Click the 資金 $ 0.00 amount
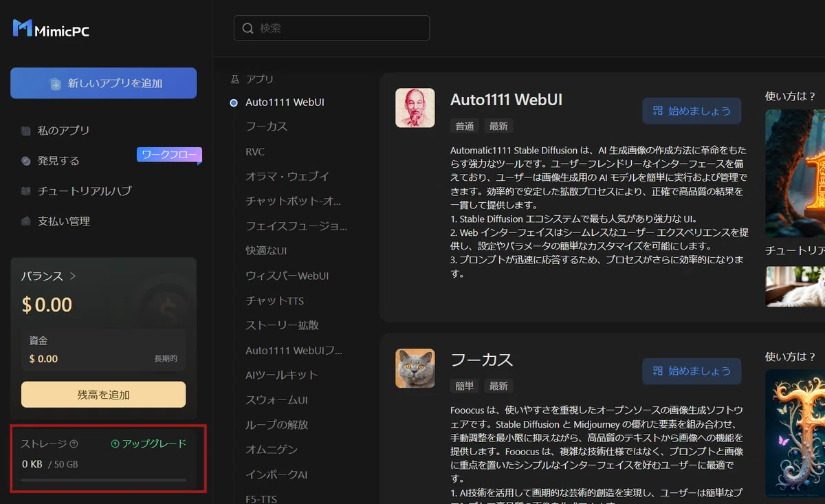 43,359
